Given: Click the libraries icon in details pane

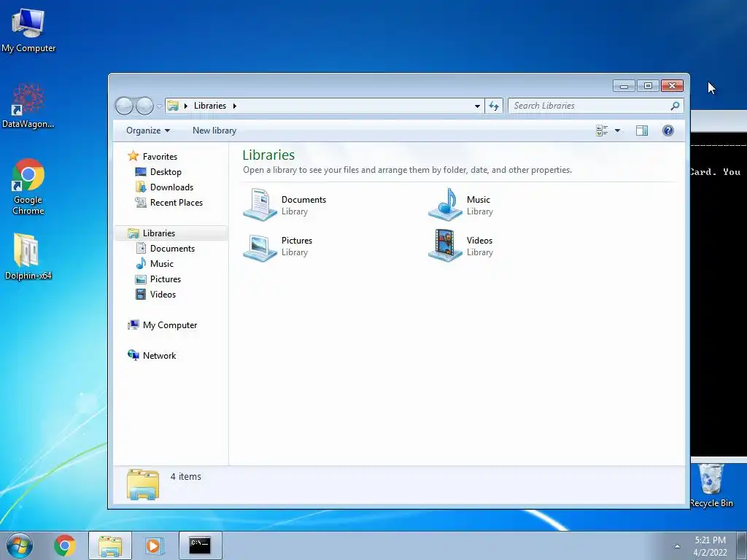Looking at the screenshot, I should (143, 484).
